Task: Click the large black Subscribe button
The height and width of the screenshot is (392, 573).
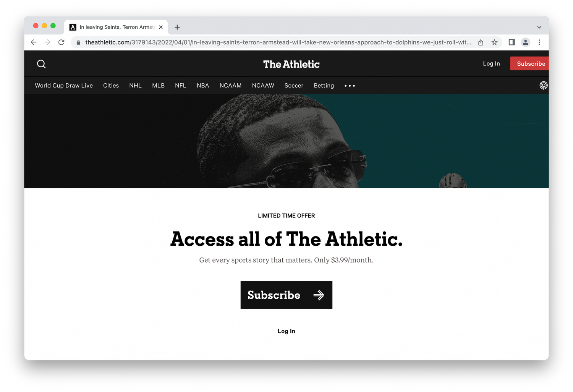Action: [286, 295]
